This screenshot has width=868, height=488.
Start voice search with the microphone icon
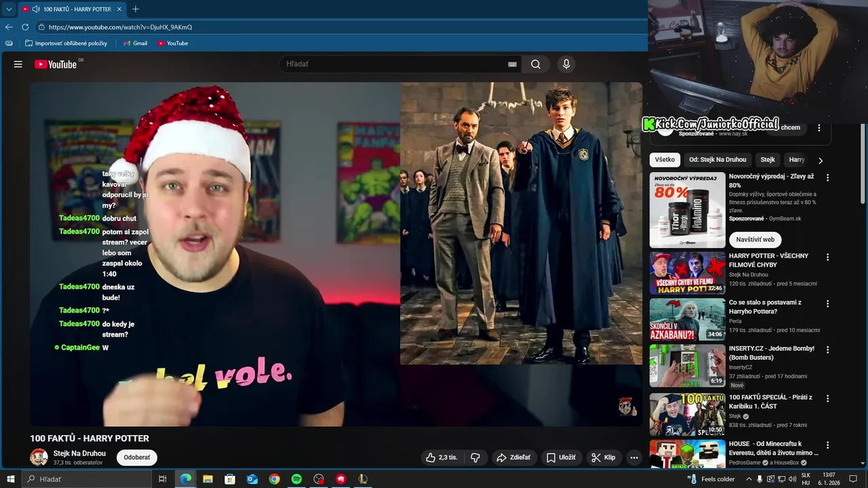pyautogui.click(x=566, y=64)
